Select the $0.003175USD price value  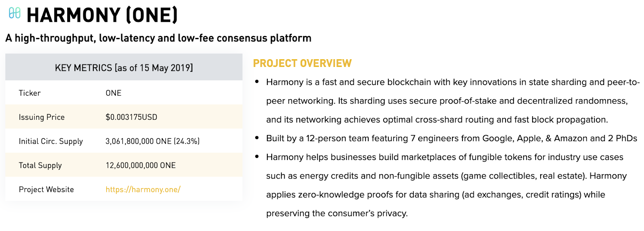[131, 117]
